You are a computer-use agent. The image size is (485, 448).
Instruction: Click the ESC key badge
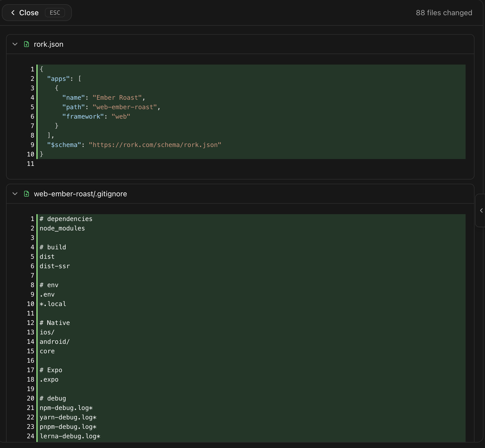55,13
